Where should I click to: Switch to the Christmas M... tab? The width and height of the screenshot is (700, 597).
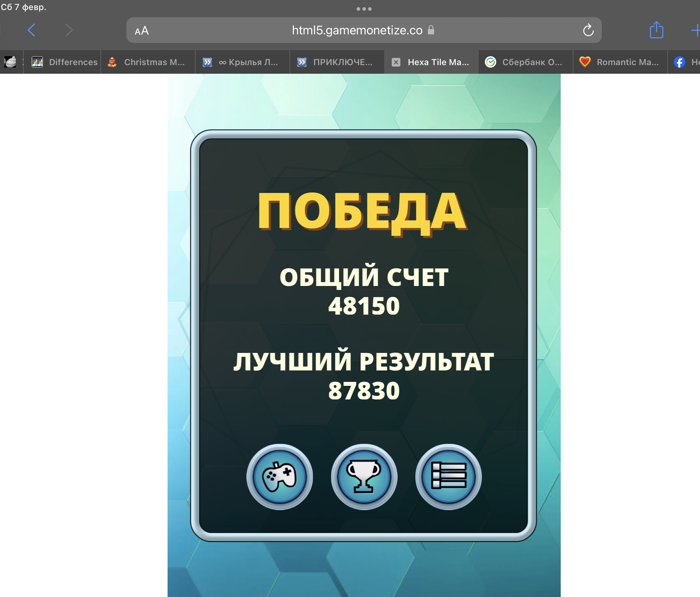tap(148, 62)
